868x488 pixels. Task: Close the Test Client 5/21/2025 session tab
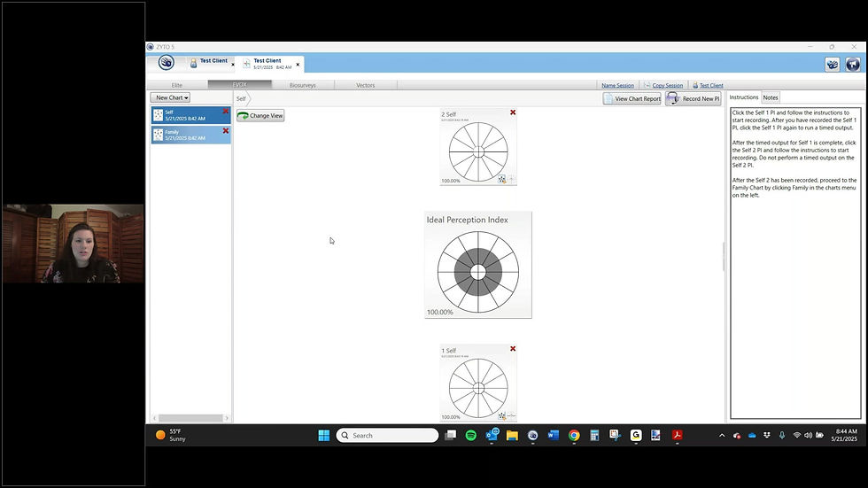(298, 65)
